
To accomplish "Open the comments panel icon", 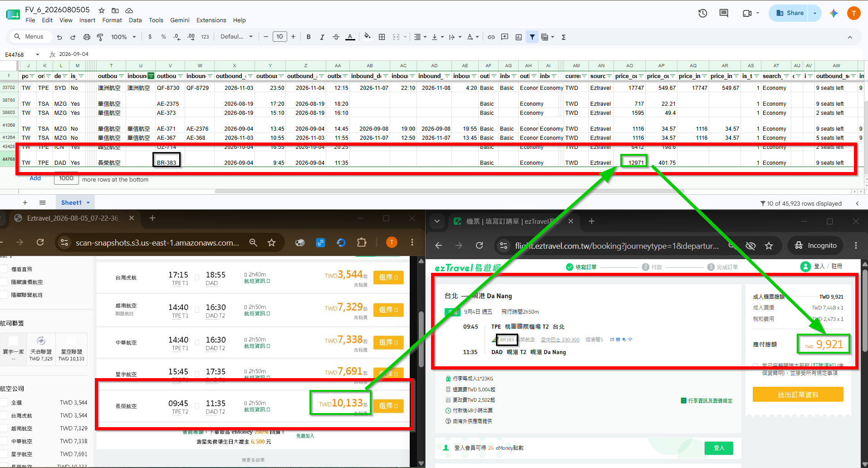I will pos(724,13).
